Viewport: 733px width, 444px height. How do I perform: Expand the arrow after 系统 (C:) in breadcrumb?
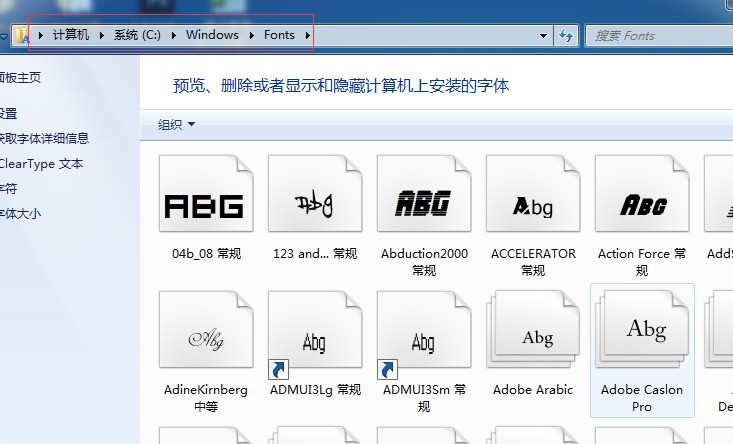173,35
